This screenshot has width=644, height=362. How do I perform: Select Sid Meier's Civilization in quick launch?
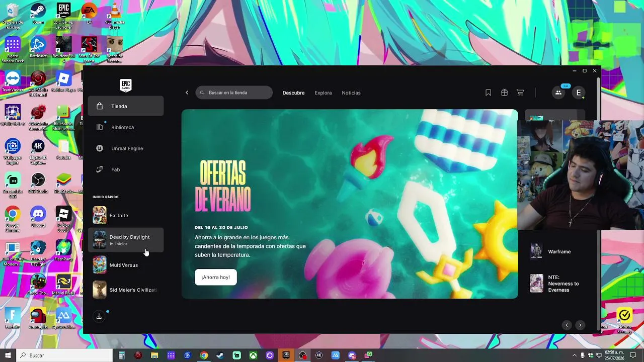[x=126, y=290]
